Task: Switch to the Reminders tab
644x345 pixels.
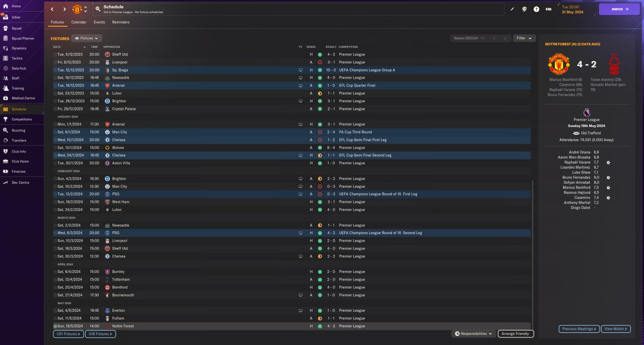Action: click(x=121, y=22)
